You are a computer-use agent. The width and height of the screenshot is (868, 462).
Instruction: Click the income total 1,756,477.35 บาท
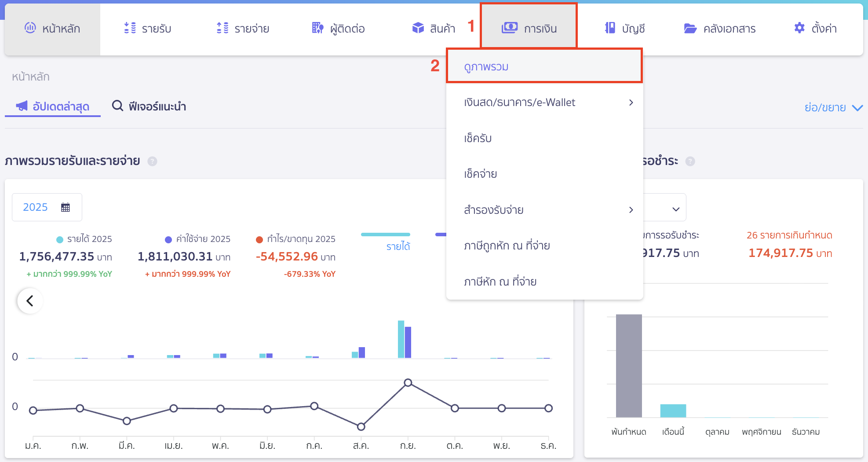[x=66, y=257]
